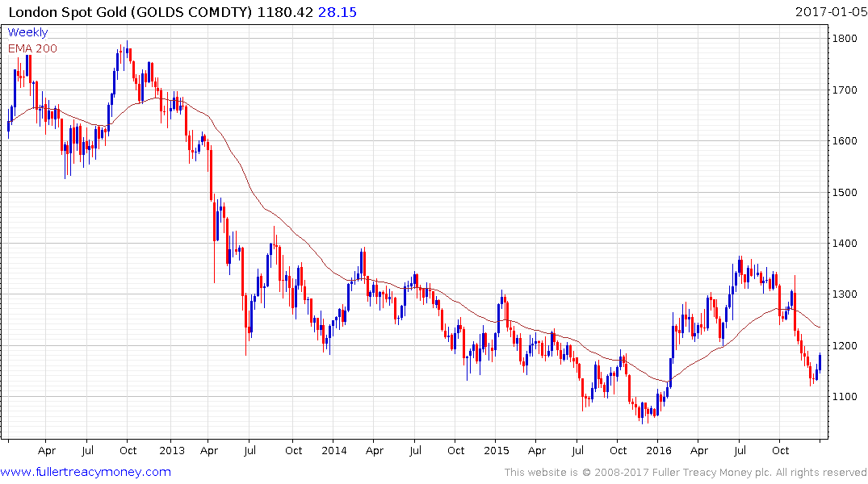Click the 2015 year label on time axis
The image size is (868, 484).
click(496, 451)
